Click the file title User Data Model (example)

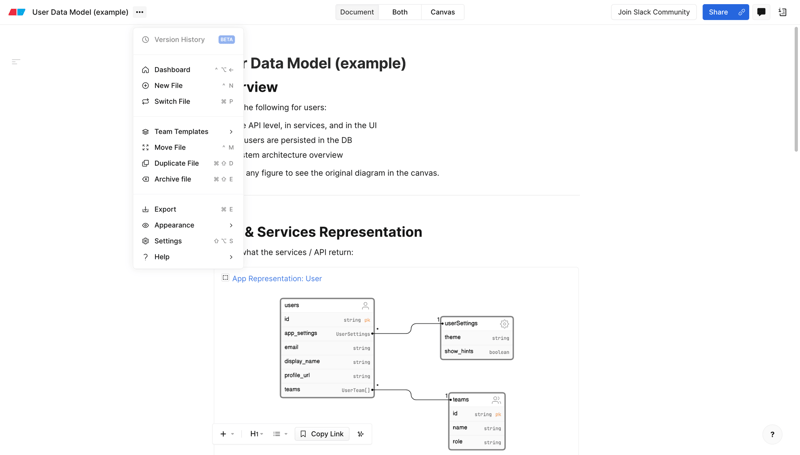pos(80,12)
